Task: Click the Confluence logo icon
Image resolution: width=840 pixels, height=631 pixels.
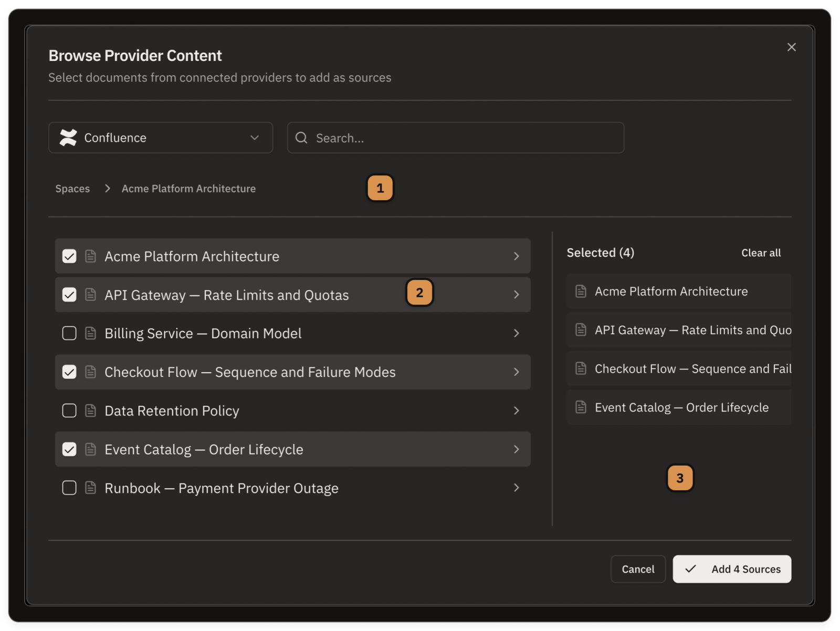Action: tap(68, 138)
